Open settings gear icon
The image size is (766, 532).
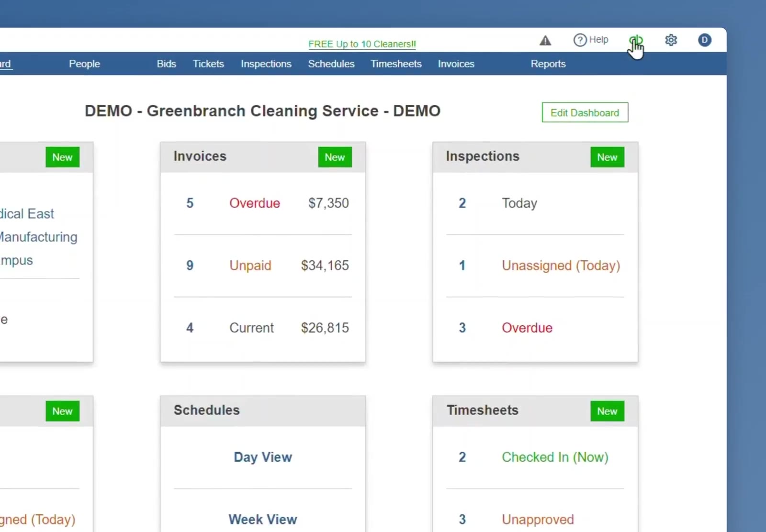(x=671, y=40)
